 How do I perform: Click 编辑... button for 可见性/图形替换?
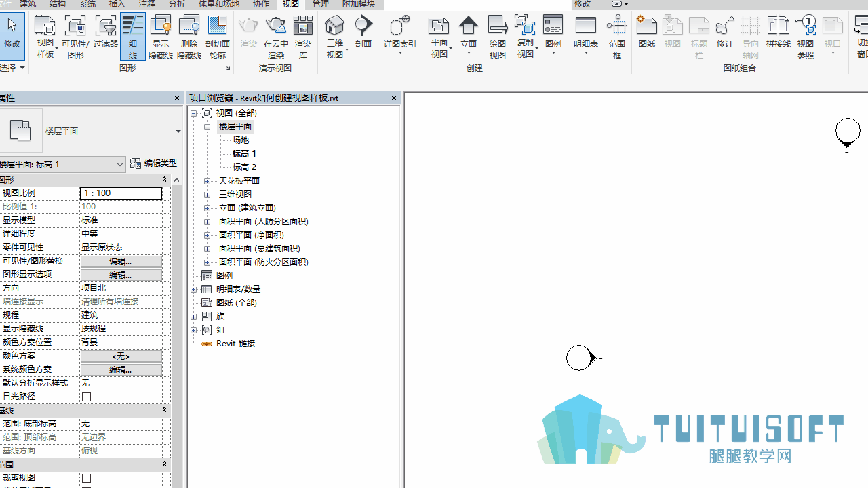(121, 261)
